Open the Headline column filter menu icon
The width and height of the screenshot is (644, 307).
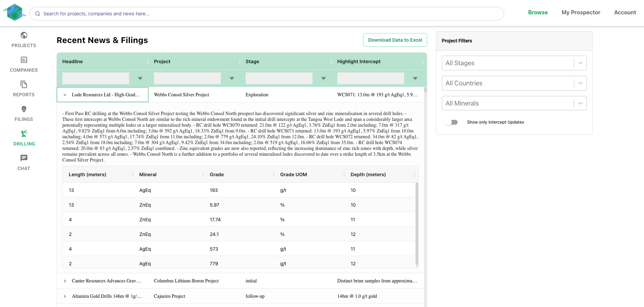click(x=140, y=79)
